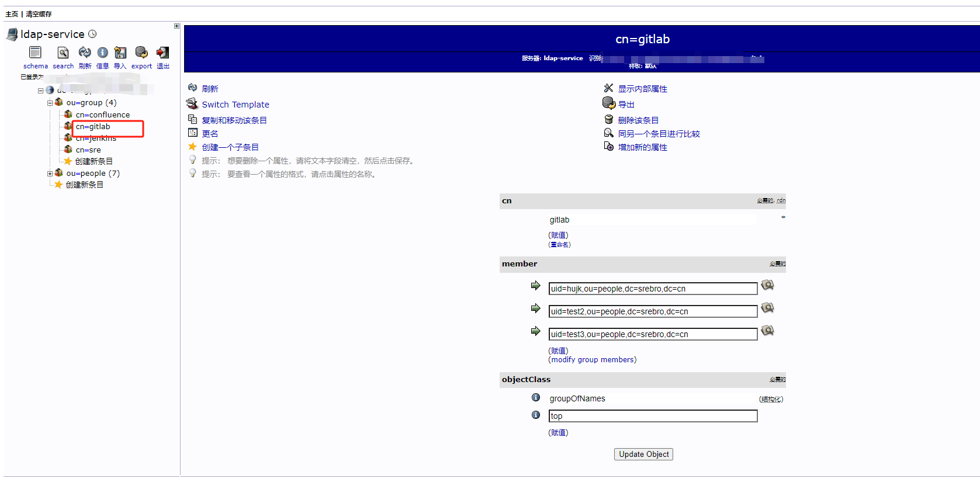Open the 信息 info icon
The image size is (980, 482).
(102, 53)
